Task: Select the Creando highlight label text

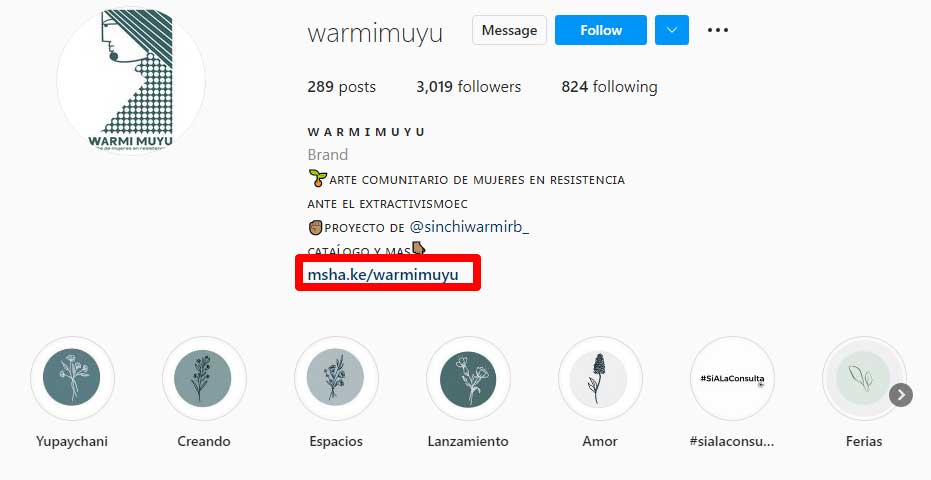Action: 204,441
